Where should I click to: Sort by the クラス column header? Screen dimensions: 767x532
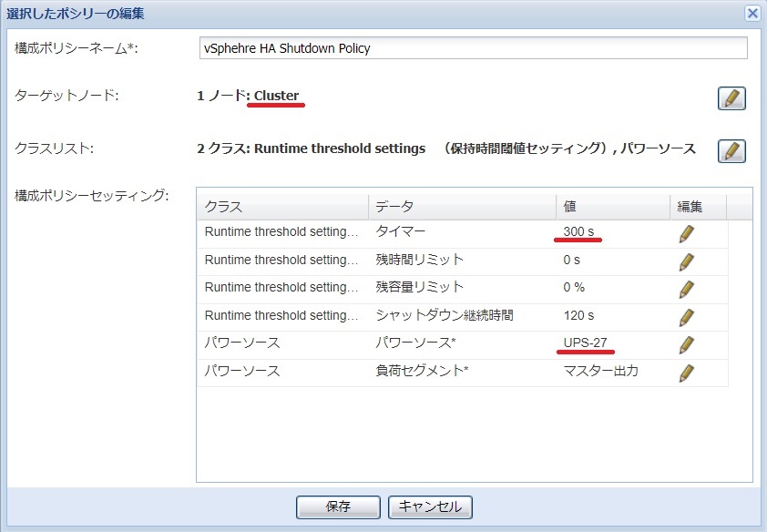282,207
